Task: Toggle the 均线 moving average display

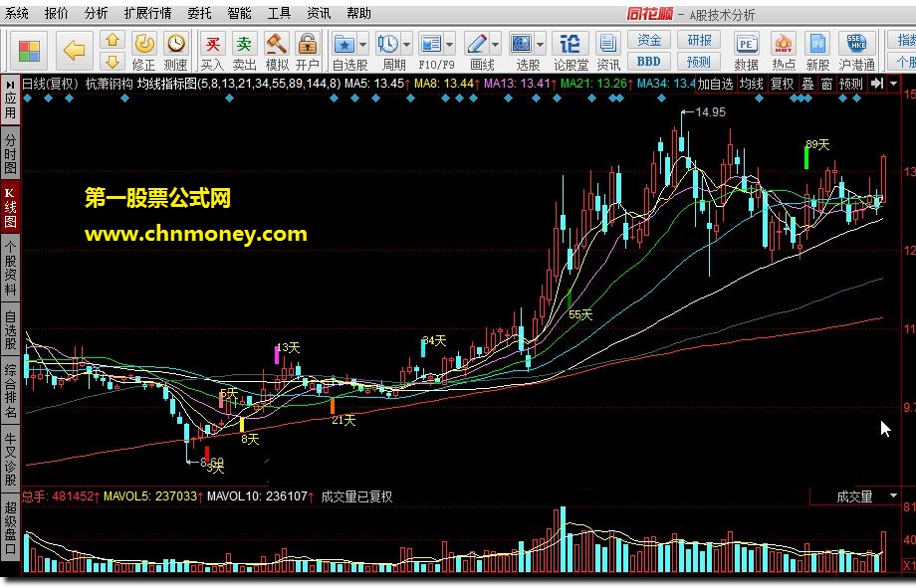Action: (752, 85)
